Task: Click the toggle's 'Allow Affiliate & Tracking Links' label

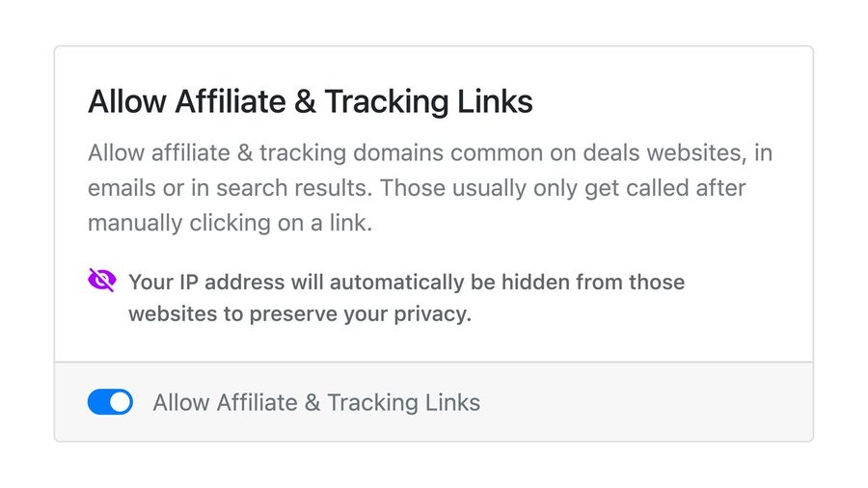Action: pos(316,402)
